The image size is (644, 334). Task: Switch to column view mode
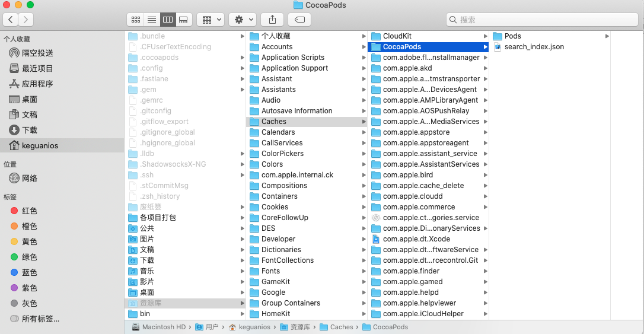pos(168,20)
